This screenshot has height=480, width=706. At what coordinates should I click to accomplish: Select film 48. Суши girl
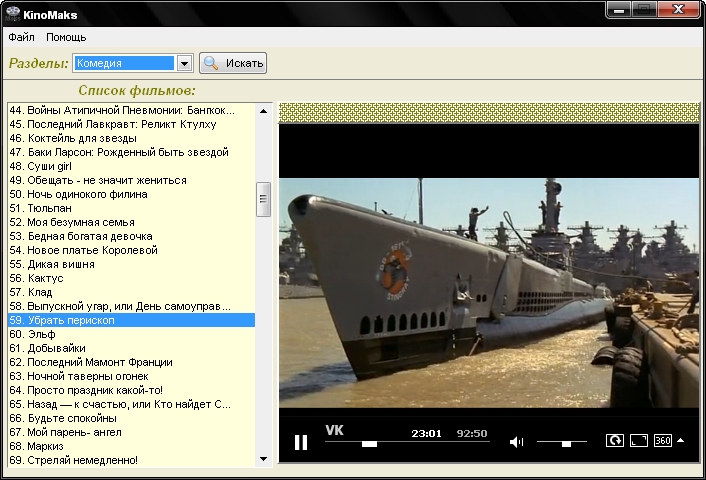click(x=131, y=166)
